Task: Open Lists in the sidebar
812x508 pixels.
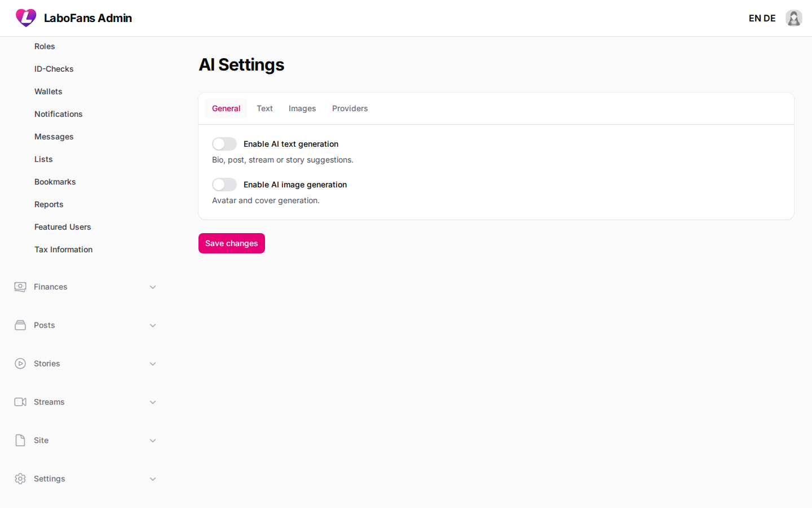Action: 43,159
